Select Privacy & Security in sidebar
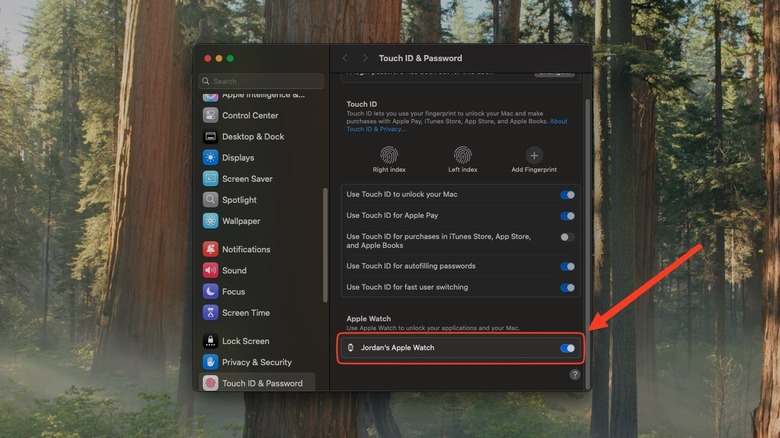This screenshot has height=438, width=780. click(x=256, y=362)
